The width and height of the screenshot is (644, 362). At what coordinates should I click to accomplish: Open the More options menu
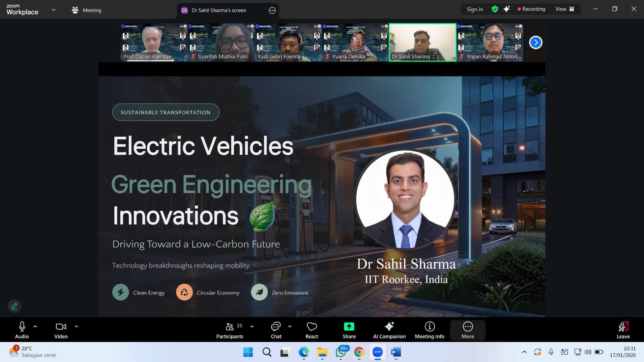[x=468, y=327]
